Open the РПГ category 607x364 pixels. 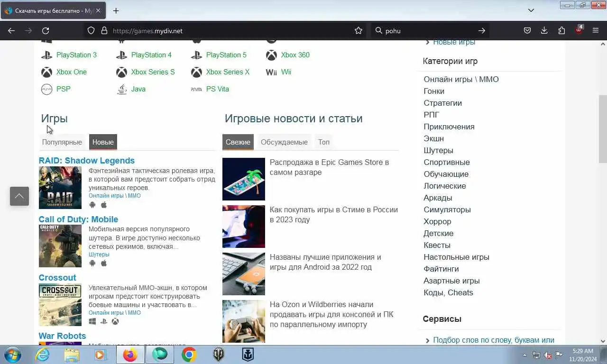tap(432, 115)
